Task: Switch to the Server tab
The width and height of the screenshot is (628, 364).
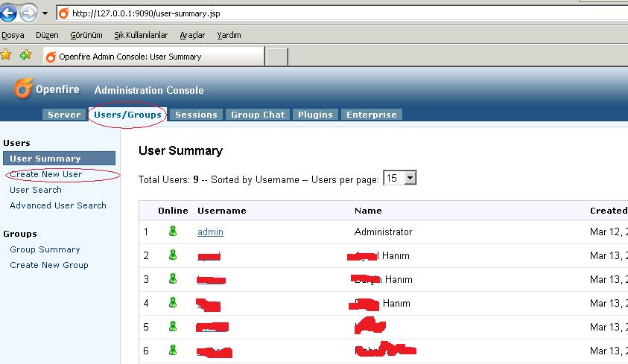Action: click(x=64, y=115)
